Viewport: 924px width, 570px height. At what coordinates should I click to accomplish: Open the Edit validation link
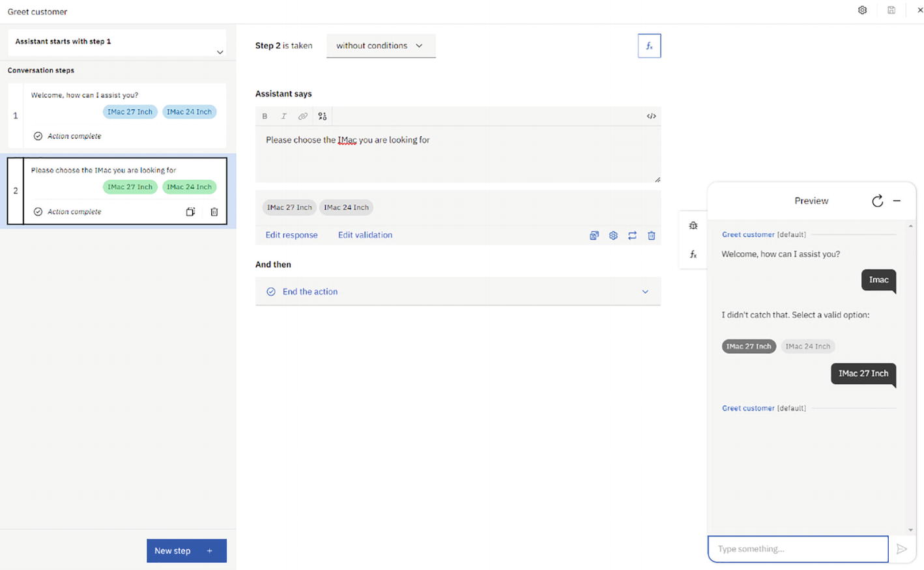(x=365, y=235)
